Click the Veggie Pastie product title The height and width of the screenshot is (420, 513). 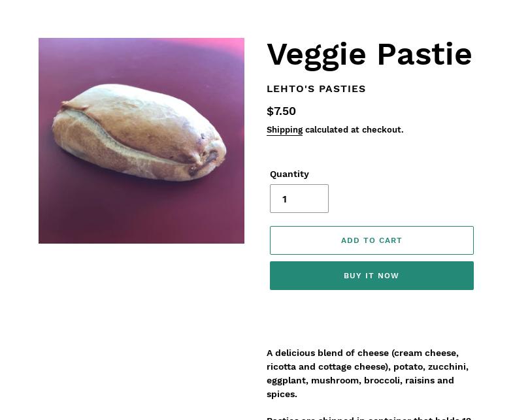(369, 54)
